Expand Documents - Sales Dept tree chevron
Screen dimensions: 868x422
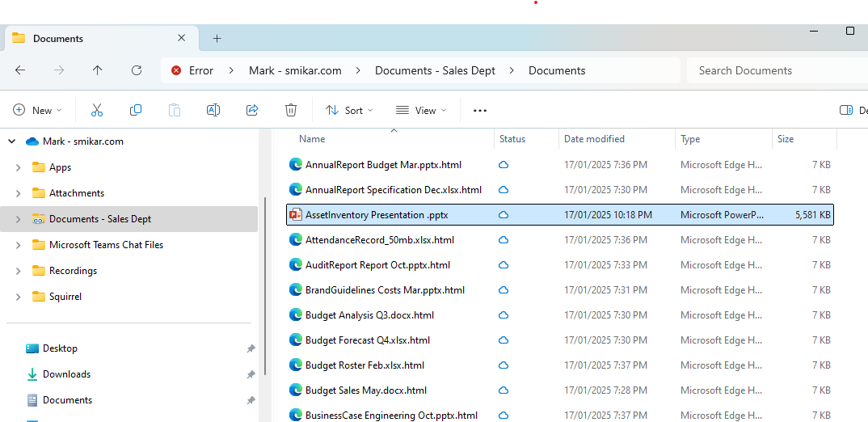19,219
